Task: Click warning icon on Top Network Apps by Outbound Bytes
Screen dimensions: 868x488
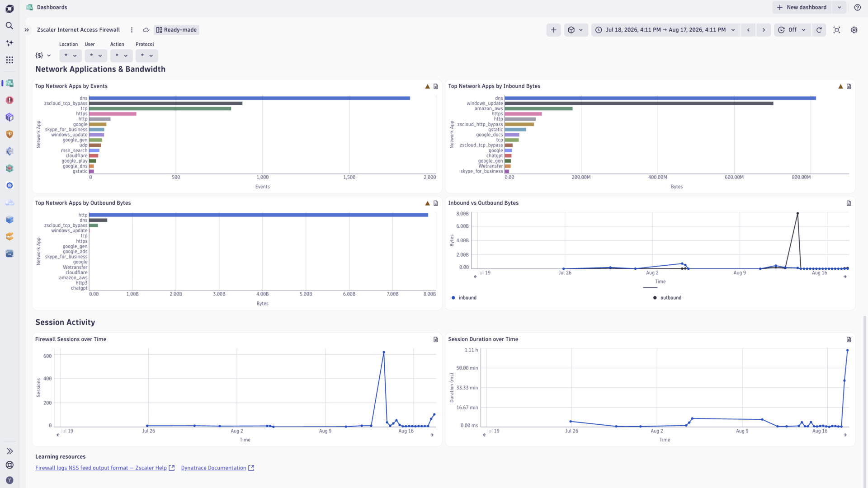Action: click(x=427, y=203)
